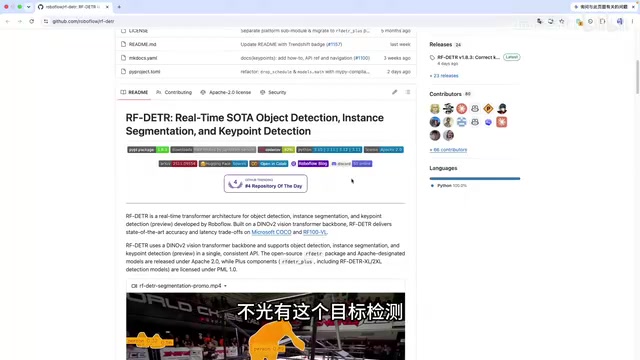Click the discord online badge
The image size is (640, 360).
[x=351, y=164]
